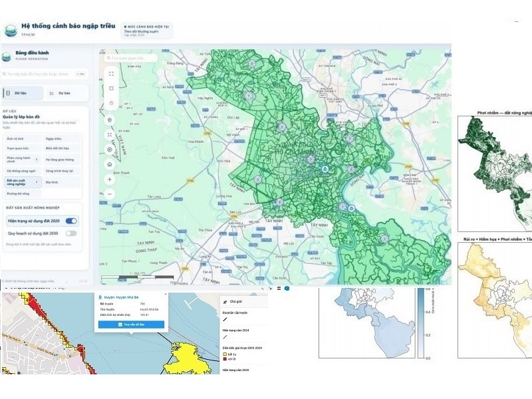
Task: Select the Công trình thủy lợi layer
Action: pos(62,171)
